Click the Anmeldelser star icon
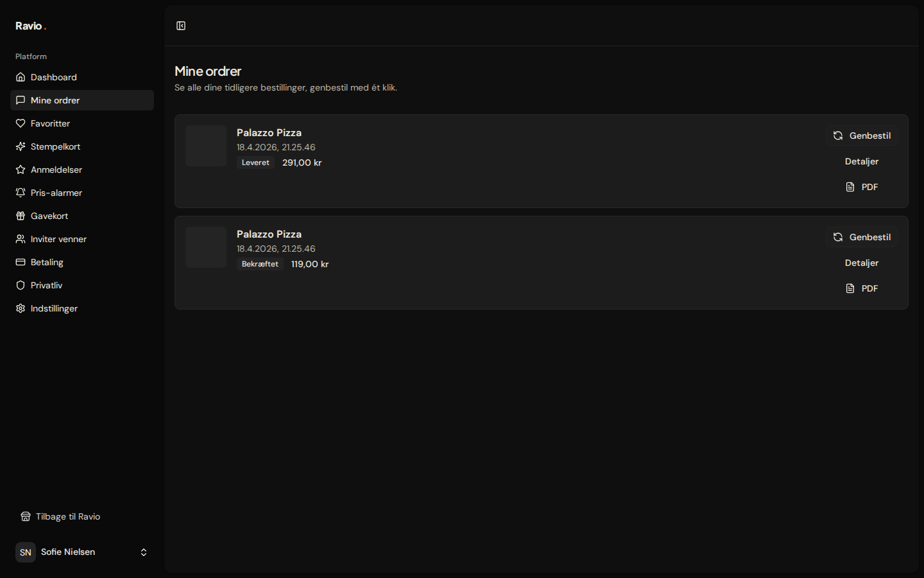Viewport: 924px width, 578px height. click(x=21, y=170)
